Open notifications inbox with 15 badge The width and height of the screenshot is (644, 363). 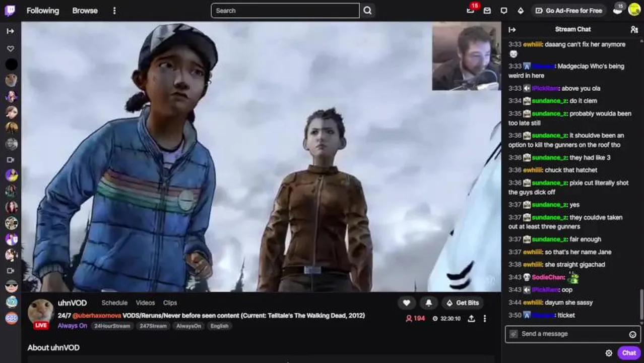(471, 11)
